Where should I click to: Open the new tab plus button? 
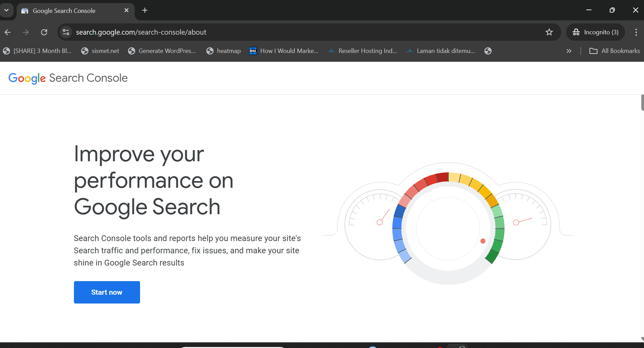[x=145, y=11]
